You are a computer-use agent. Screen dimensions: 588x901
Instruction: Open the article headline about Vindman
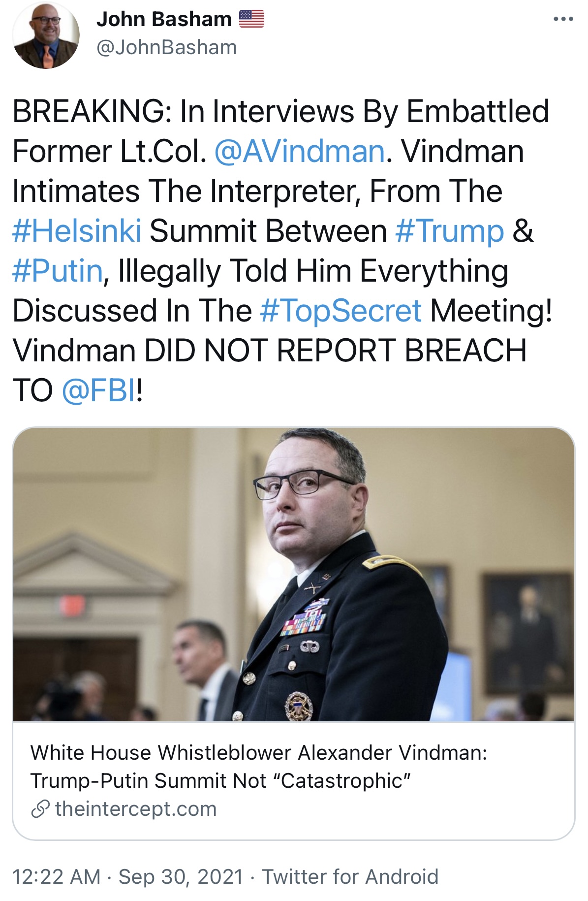coord(259,753)
